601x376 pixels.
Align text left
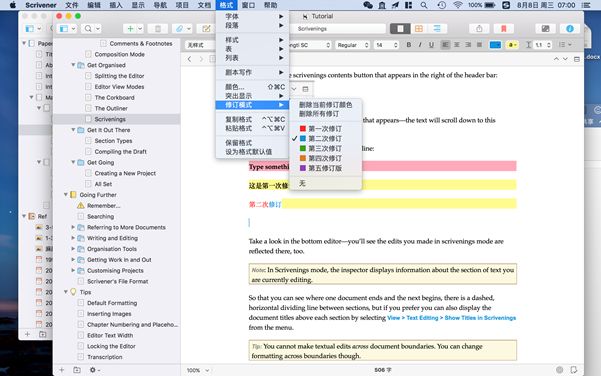tap(445, 45)
